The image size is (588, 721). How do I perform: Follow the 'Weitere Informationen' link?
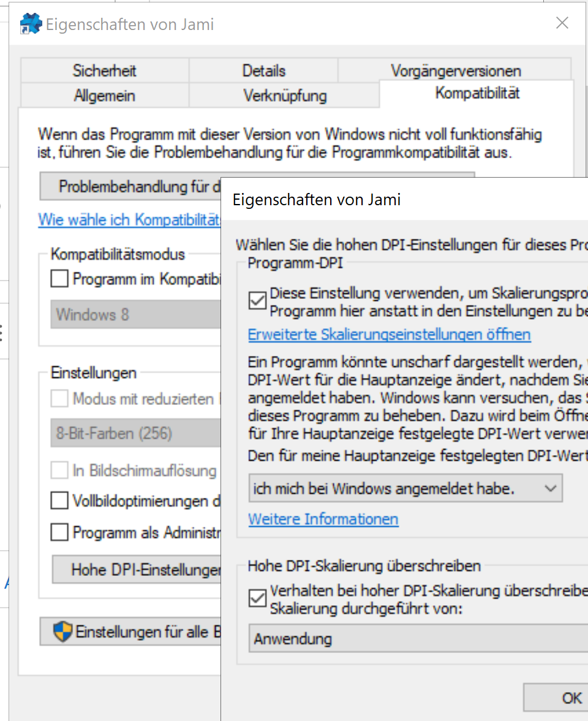(323, 519)
